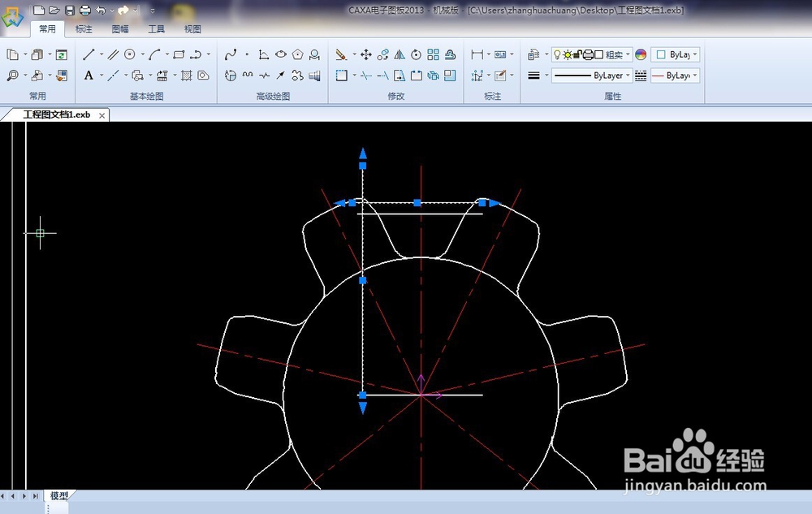This screenshot has height=514, width=812.
Task: Click the bottom blue grip at the vertical line's end
Action: tap(362, 395)
